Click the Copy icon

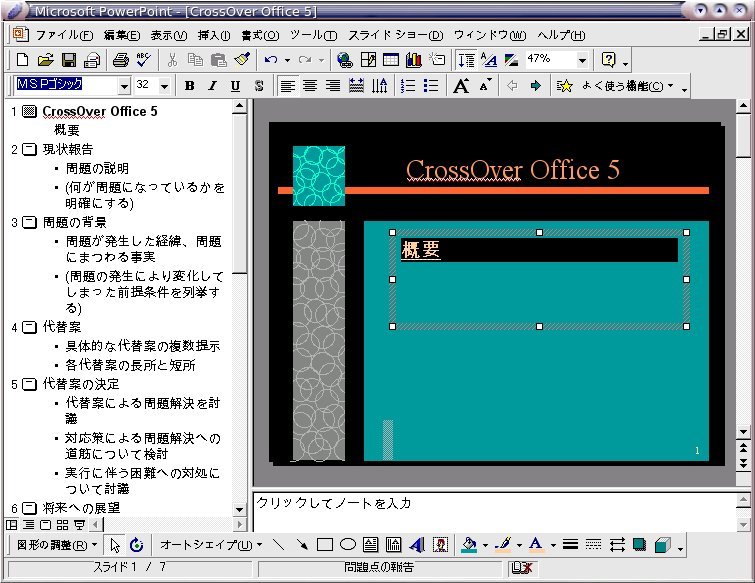[195, 60]
